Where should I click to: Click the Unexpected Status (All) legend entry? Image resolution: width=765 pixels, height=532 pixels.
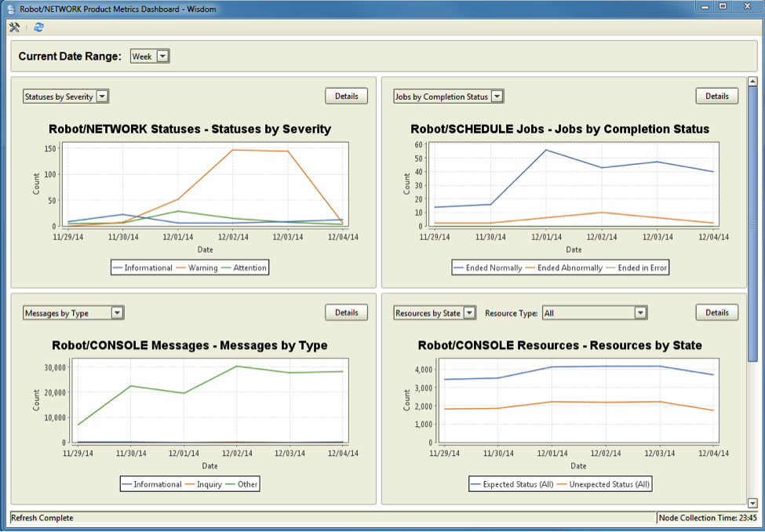pos(604,484)
